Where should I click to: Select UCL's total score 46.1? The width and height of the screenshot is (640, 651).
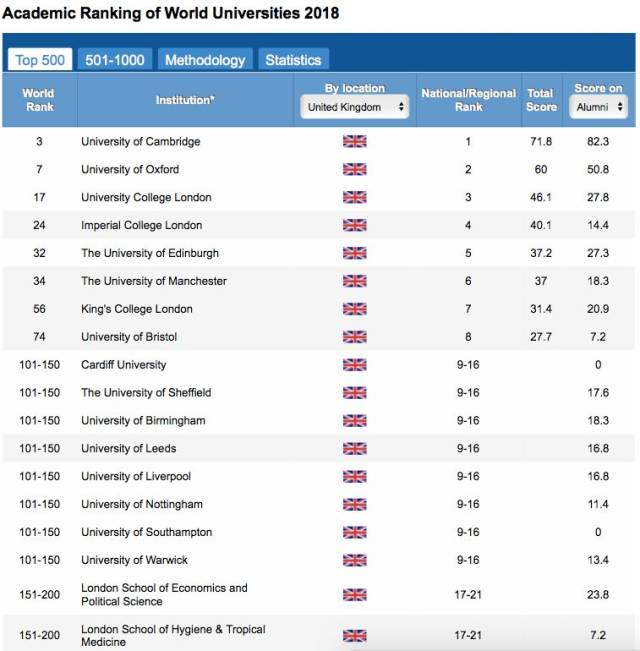541,197
